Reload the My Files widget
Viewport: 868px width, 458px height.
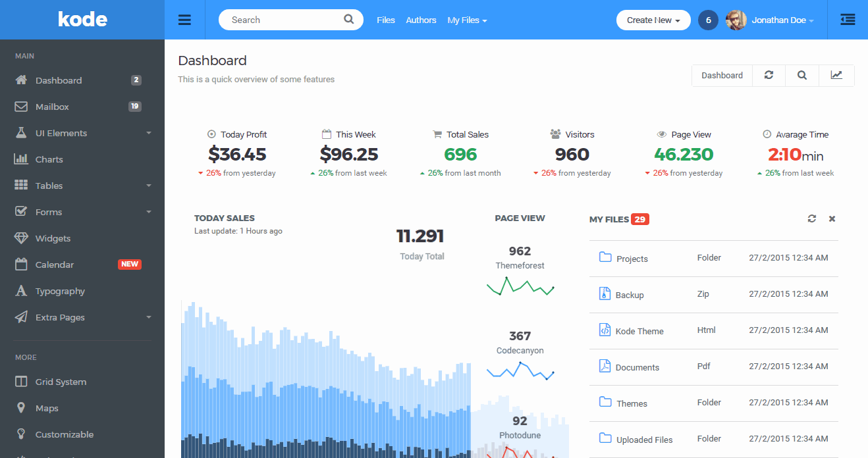click(x=811, y=218)
